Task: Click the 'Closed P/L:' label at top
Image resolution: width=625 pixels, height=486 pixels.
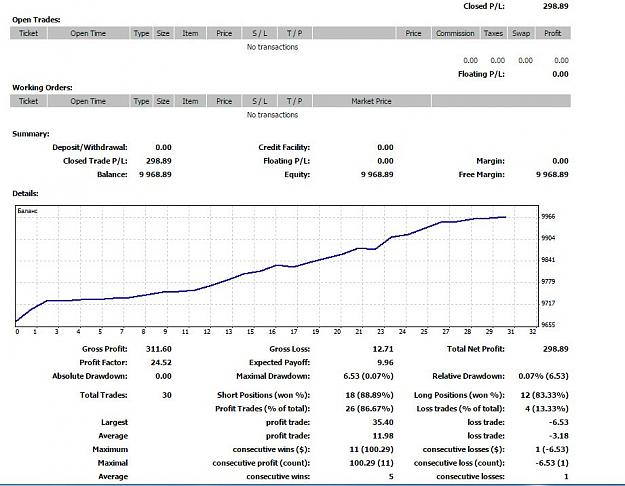Action: [484, 6]
